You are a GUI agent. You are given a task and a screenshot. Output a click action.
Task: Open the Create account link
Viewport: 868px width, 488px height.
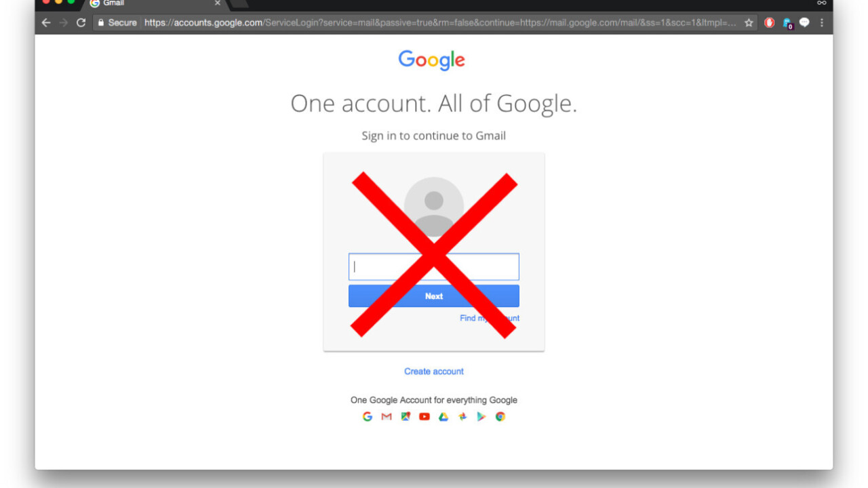[x=434, y=371]
